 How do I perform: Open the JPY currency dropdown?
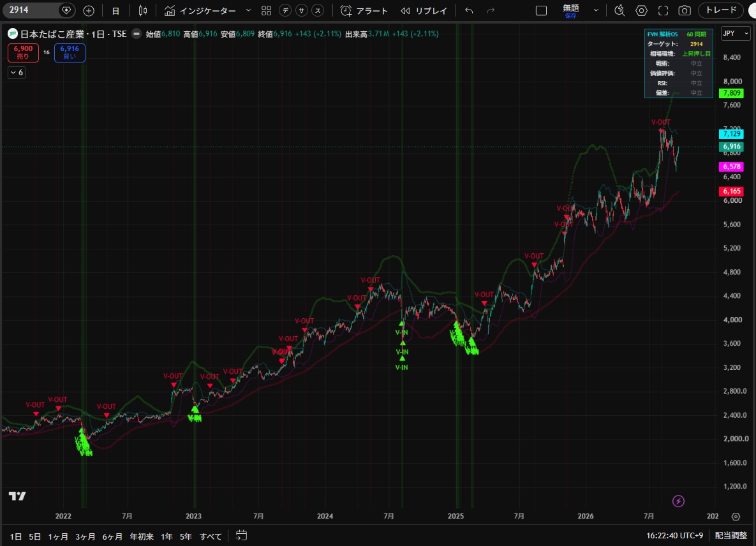[736, 33]
